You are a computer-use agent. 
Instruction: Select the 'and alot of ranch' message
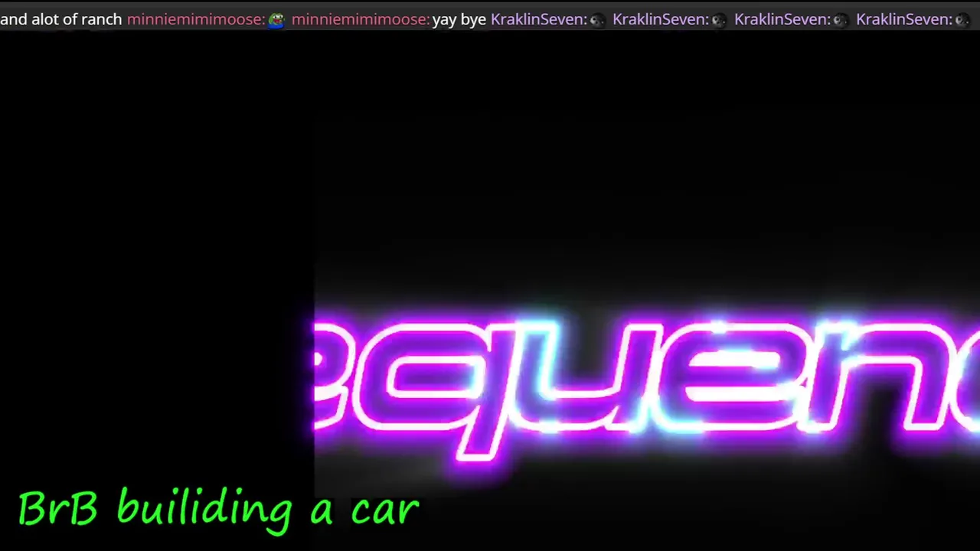pyautogui.click(x=61, y=19)
